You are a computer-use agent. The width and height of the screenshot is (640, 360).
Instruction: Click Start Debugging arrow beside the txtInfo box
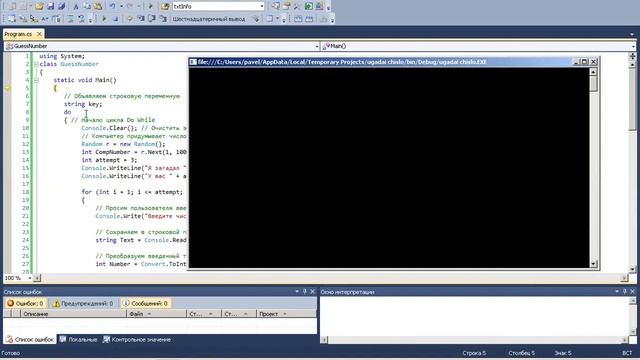150,6
